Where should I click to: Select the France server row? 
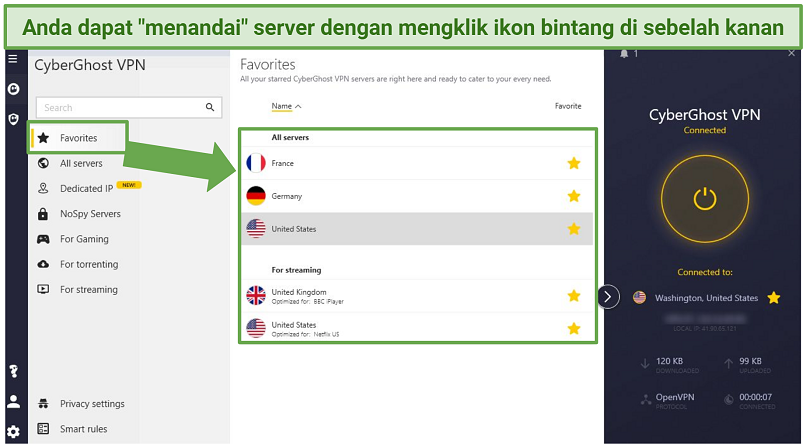pyautogui.click(x=417, y=163)
